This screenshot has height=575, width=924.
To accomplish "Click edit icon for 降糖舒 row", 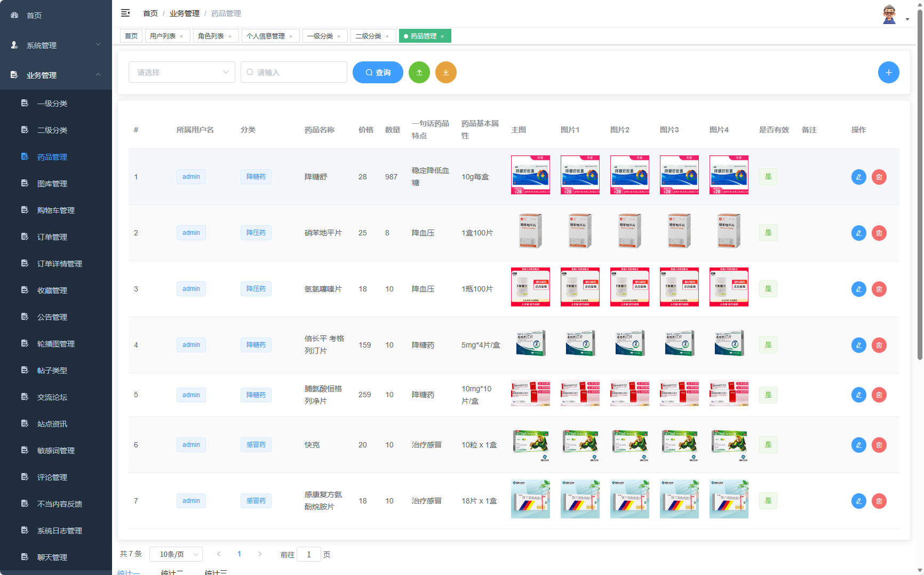I will click(858, 177).
